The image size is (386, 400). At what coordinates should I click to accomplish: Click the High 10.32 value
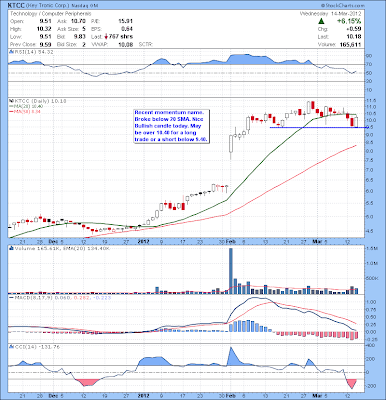point(44,29)
